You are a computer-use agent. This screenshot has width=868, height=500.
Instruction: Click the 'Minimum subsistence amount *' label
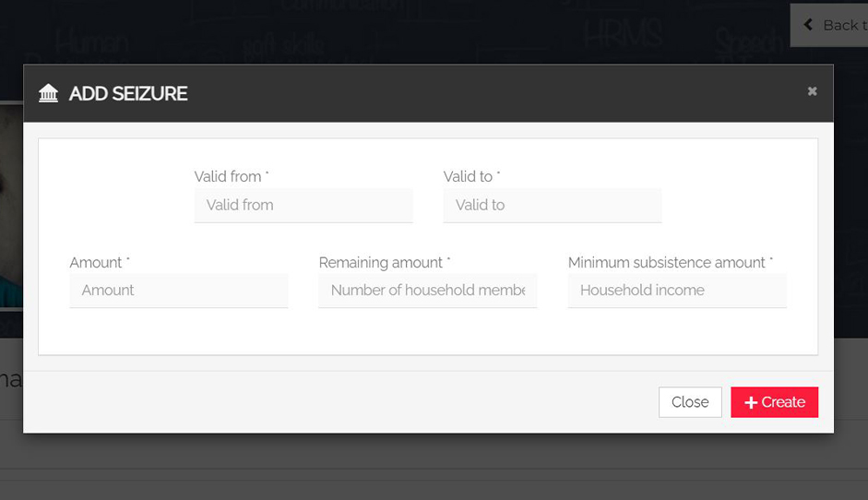[671, 263]
